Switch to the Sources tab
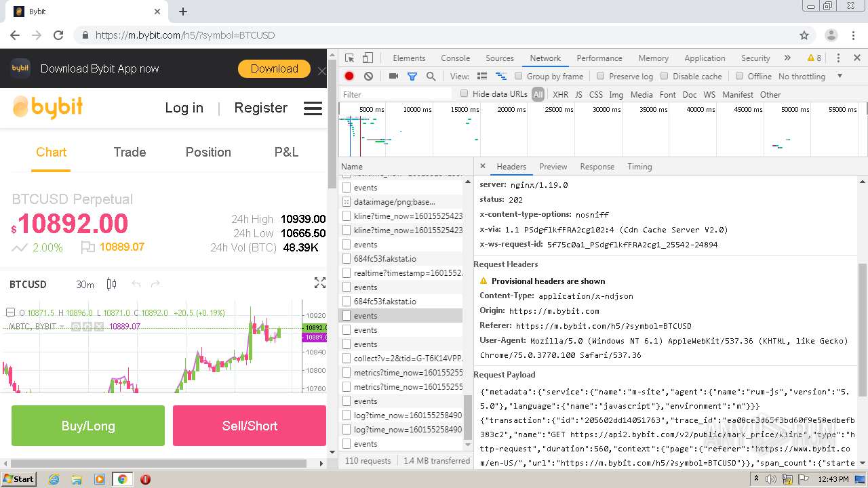Image resolution: width=868 pixels, height=488 pixels. point(500,58)
